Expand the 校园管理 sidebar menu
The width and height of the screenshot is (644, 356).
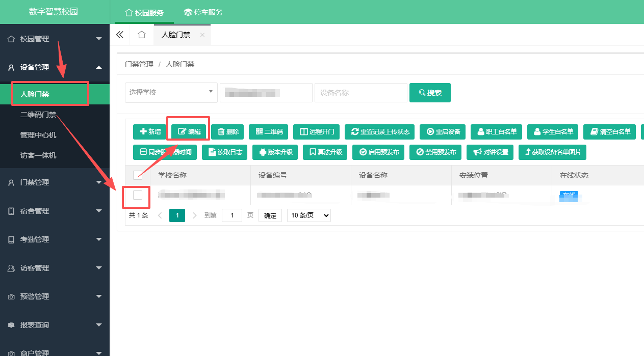tap(55, 39)
